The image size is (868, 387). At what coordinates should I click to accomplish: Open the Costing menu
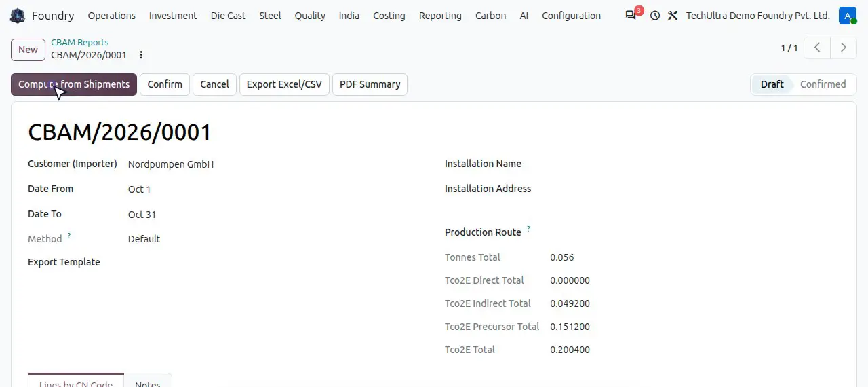click(x=389, y=16)
